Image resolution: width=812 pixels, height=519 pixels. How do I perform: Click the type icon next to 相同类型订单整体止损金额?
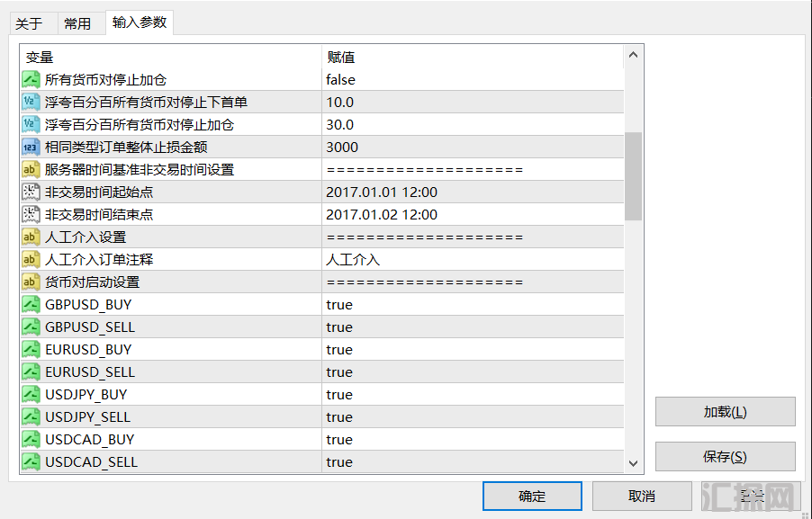[31, 148]
